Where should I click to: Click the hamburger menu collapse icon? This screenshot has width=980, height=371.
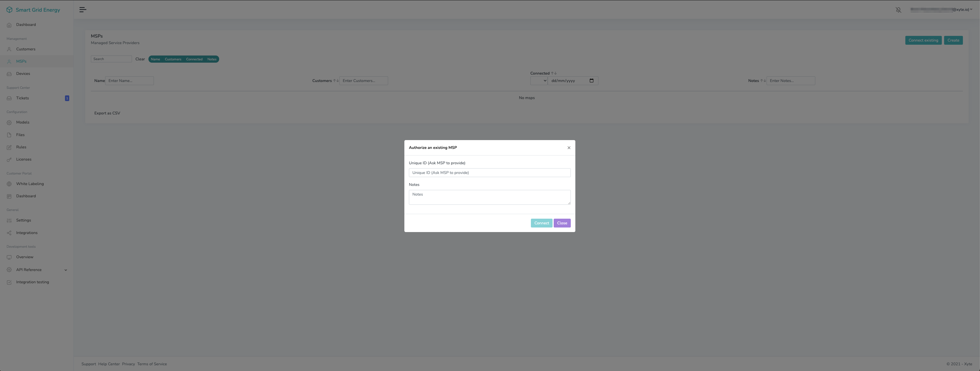[83, 9]
